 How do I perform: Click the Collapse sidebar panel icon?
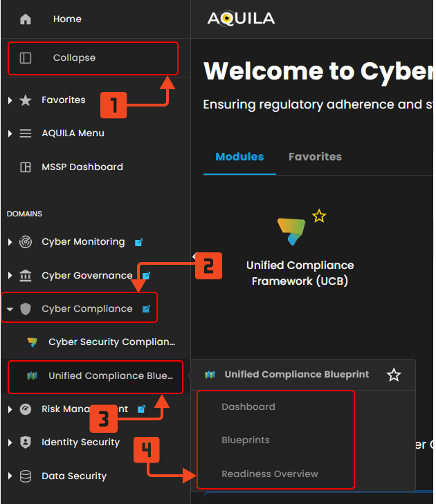point(26,58)
